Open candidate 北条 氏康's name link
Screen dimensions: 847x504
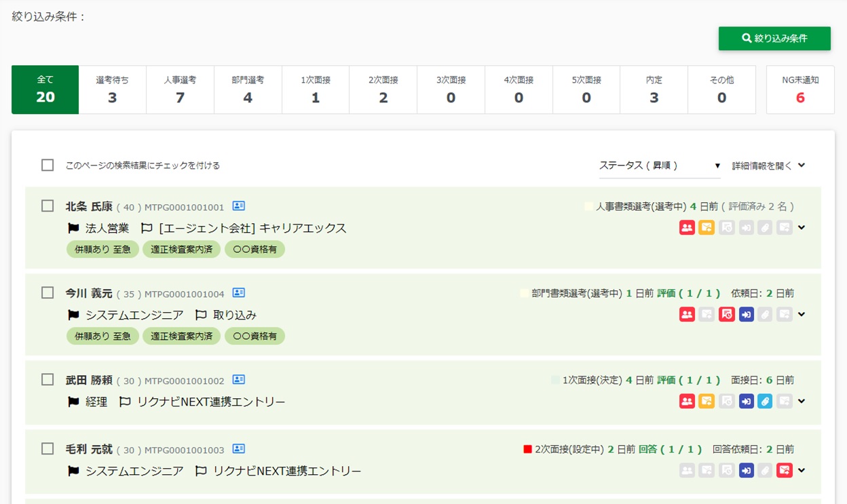pyautogui.click(x=89, y=206)
